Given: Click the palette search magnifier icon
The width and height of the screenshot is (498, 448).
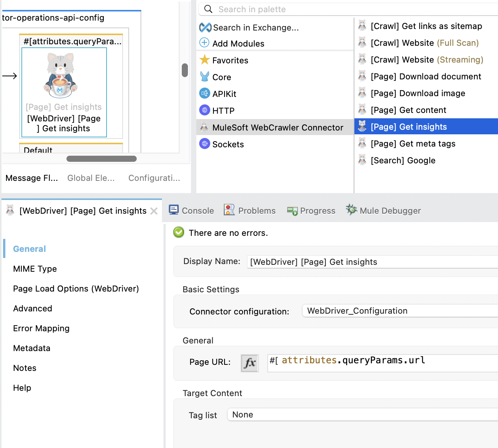Looking at the screenshot, I should click(208, 9).
